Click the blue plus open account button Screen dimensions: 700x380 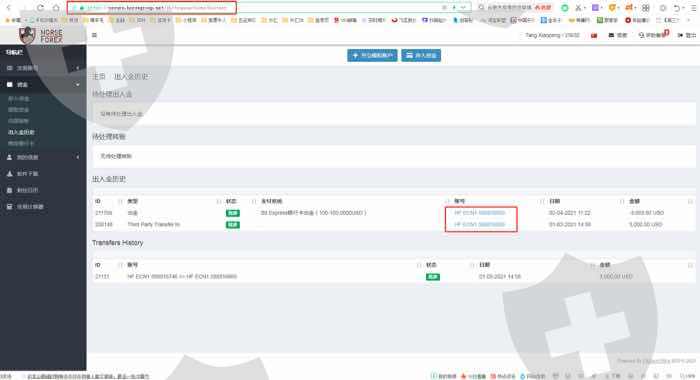pos(372,55)
